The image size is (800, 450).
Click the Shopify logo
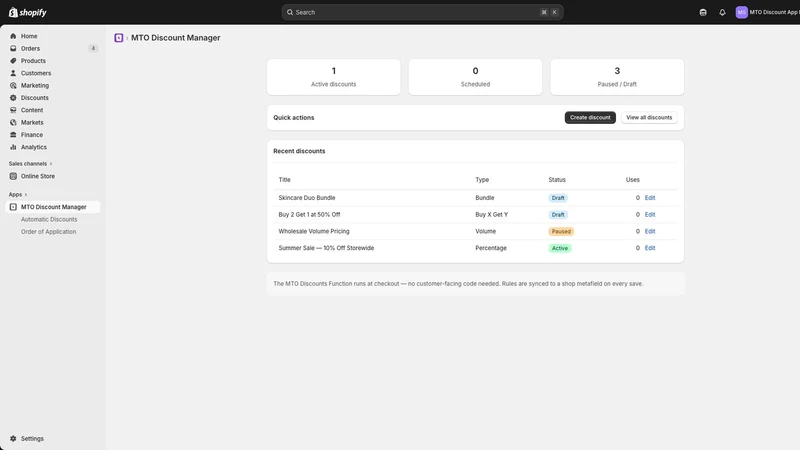click(x=28, y=12)
